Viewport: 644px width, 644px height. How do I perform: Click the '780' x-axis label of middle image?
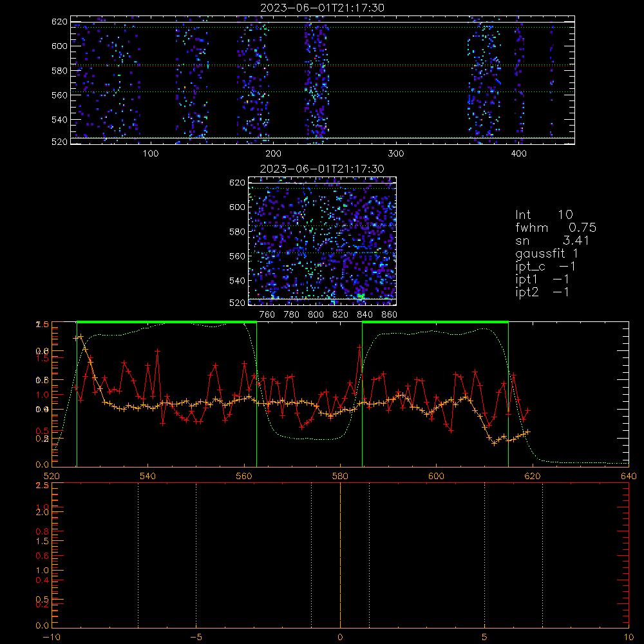pyautogui.click(x=292, y=315)
